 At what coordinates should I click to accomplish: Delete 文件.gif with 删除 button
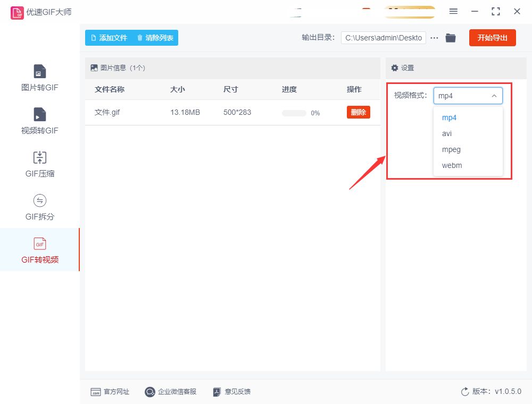coord(358,112)
